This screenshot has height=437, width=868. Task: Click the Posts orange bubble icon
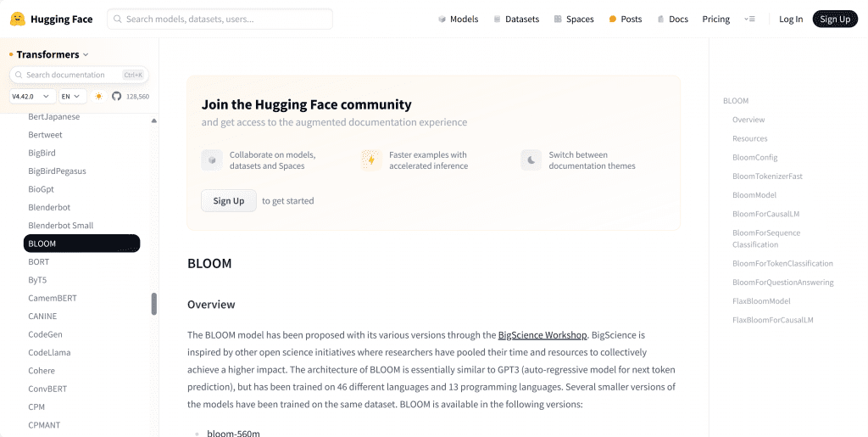[613, 20]
